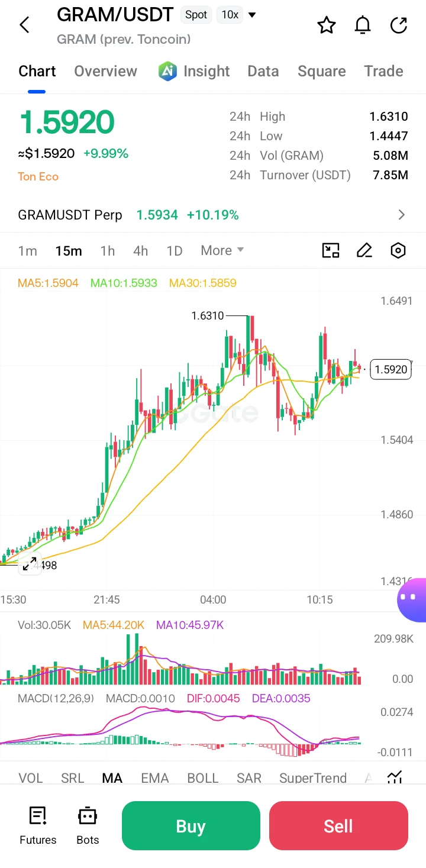Expand chart to fullscreen with arrows icon

(29, 564)
